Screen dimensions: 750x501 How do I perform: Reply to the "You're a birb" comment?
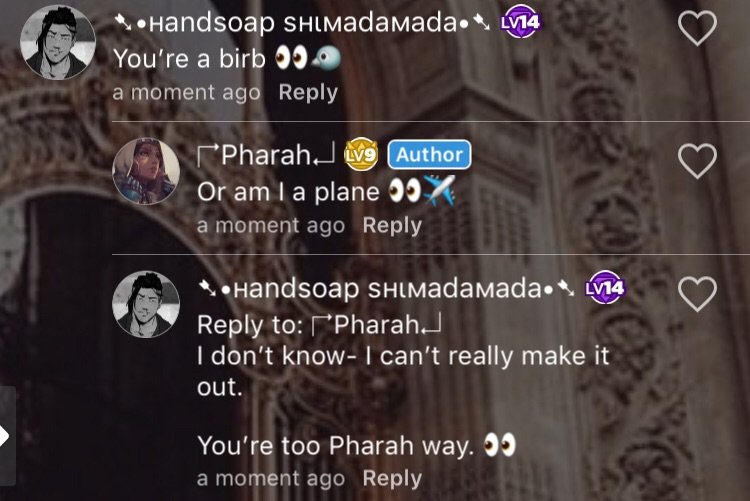pyautogui.click(x=308, y=92)
